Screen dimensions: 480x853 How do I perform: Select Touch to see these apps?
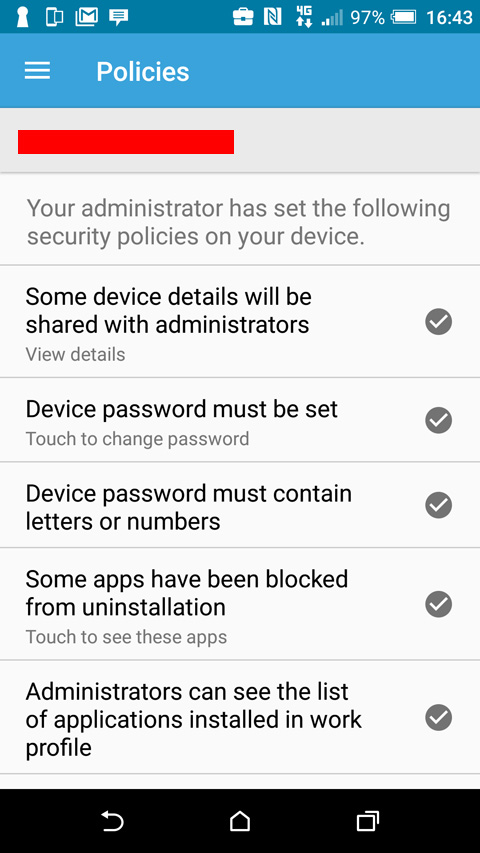(126, 636)
